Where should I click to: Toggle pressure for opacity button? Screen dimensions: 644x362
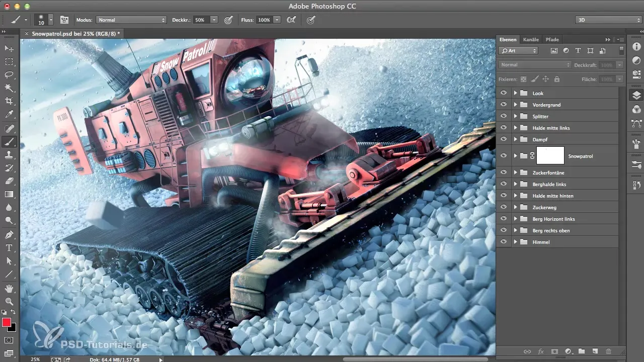228,20
